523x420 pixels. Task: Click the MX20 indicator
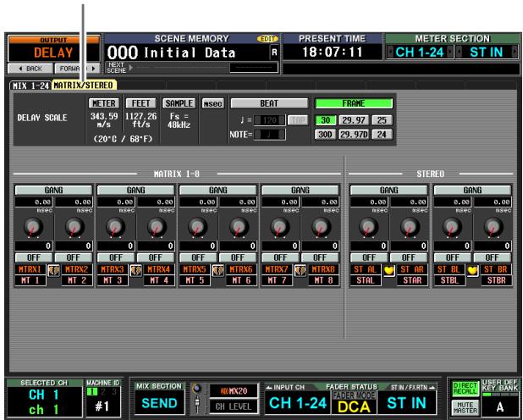click(234, 391)
